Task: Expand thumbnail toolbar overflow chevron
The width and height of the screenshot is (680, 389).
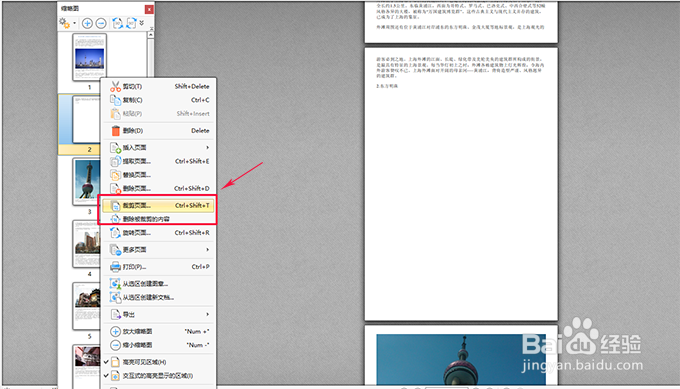Action: pyautogui.click(x=141, y=23)
